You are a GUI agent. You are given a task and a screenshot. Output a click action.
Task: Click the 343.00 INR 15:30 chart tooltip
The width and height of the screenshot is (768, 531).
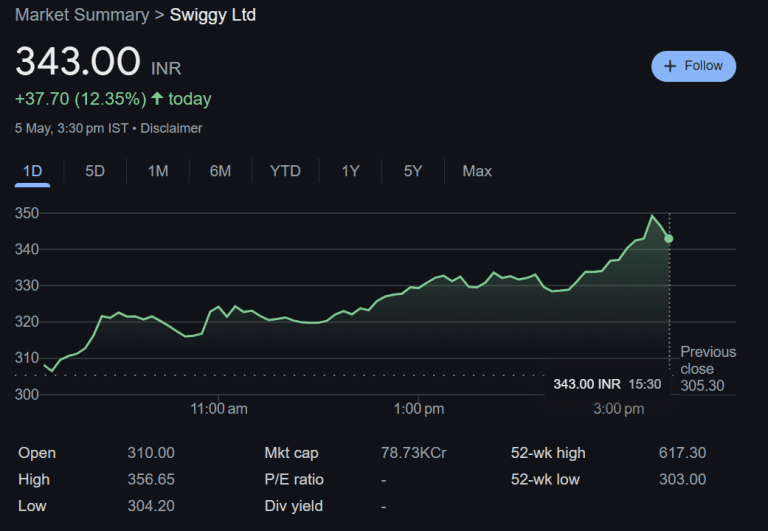(x=607, y=384)
